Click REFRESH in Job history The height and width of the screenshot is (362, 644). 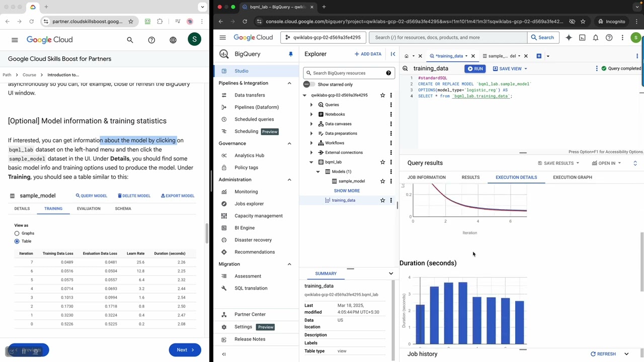[x=603, y=354]
